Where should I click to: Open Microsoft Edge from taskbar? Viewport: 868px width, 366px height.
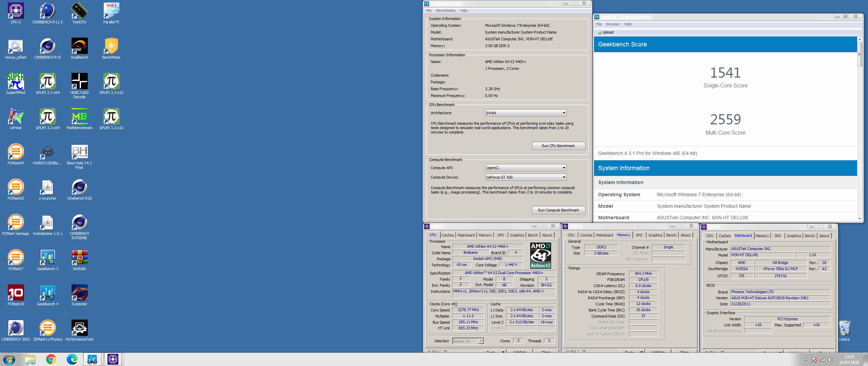coord(72,359)
